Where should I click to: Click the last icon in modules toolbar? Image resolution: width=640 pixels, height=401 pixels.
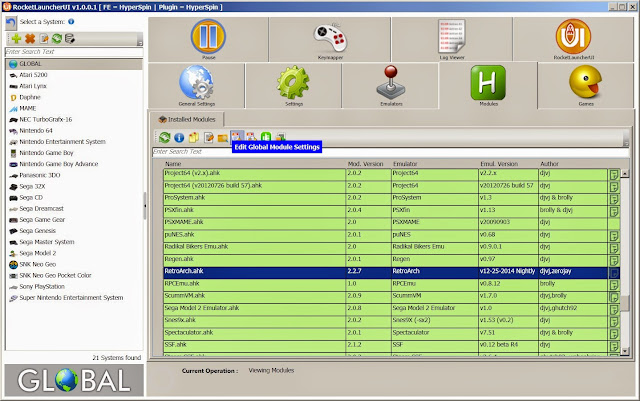pos(281,137)
